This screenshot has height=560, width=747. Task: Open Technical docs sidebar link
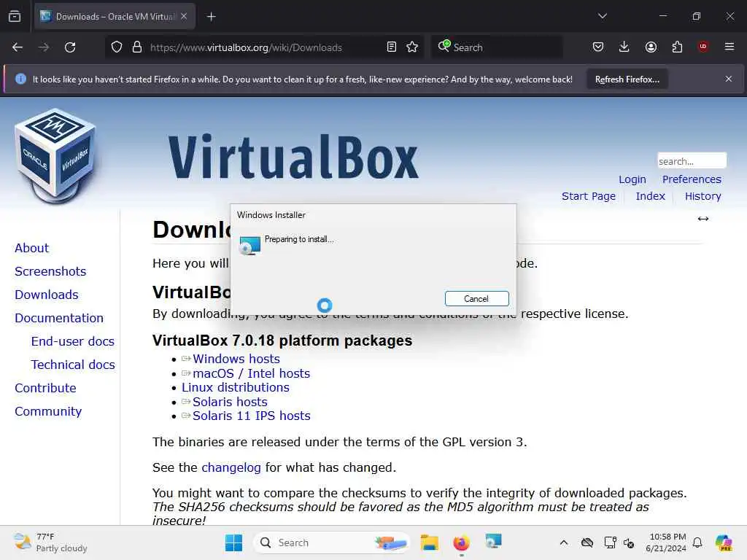coord(73,365)
